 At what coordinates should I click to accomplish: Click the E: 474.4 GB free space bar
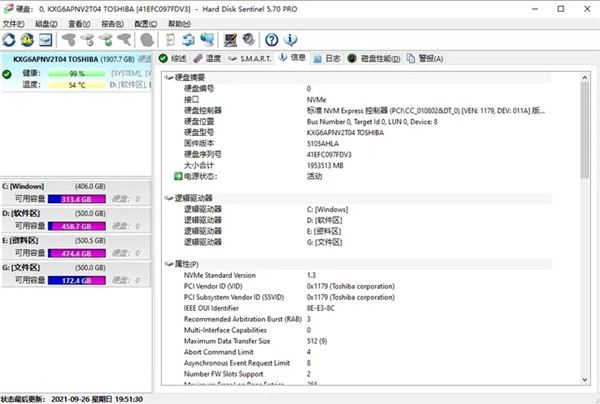[77, 253]
